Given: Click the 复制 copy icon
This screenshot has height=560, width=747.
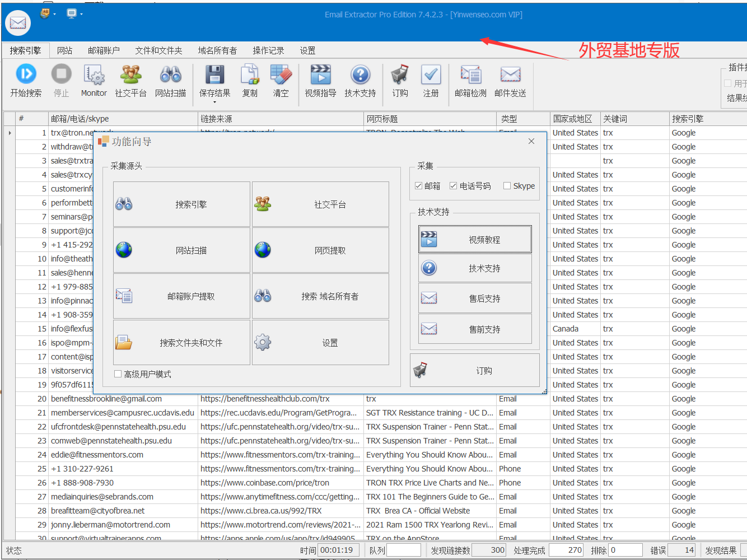Looking at the screenshot, I should [250, 74].
